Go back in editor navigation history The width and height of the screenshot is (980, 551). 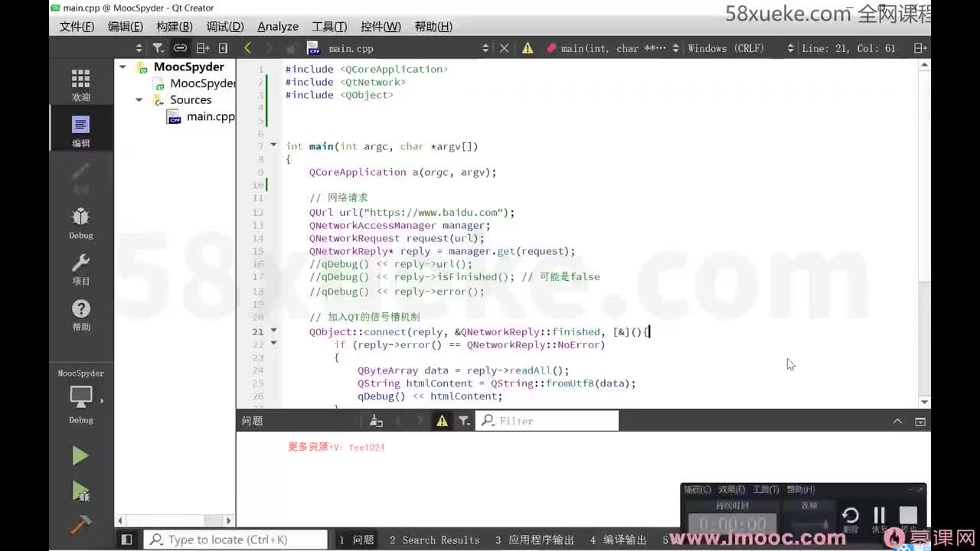point(247,47)
